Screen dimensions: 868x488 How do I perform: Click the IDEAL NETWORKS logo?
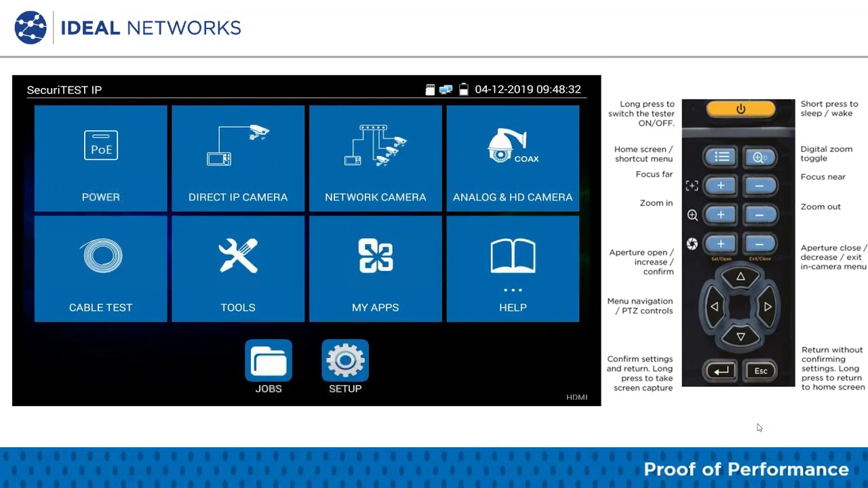click(127, 28)
